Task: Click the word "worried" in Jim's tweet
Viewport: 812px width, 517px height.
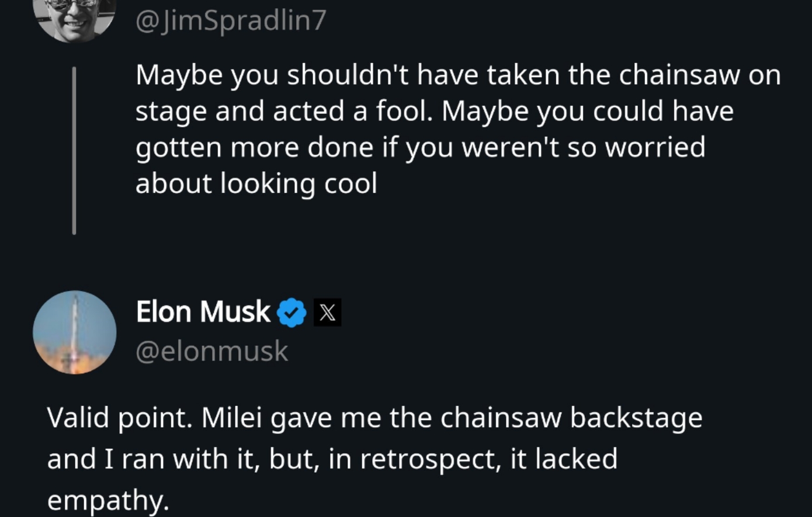Action: pos(654,147)
